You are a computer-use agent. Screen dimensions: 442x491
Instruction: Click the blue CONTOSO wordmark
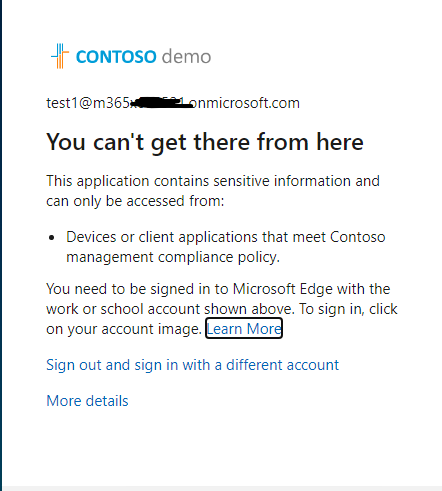tap(116, 57)
